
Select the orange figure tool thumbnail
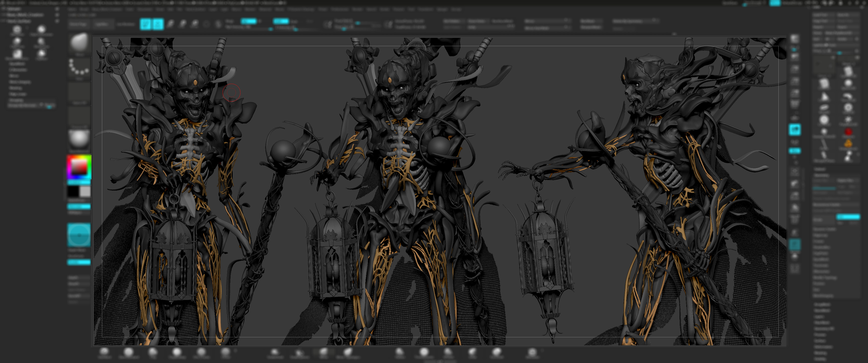coord(849,144)
